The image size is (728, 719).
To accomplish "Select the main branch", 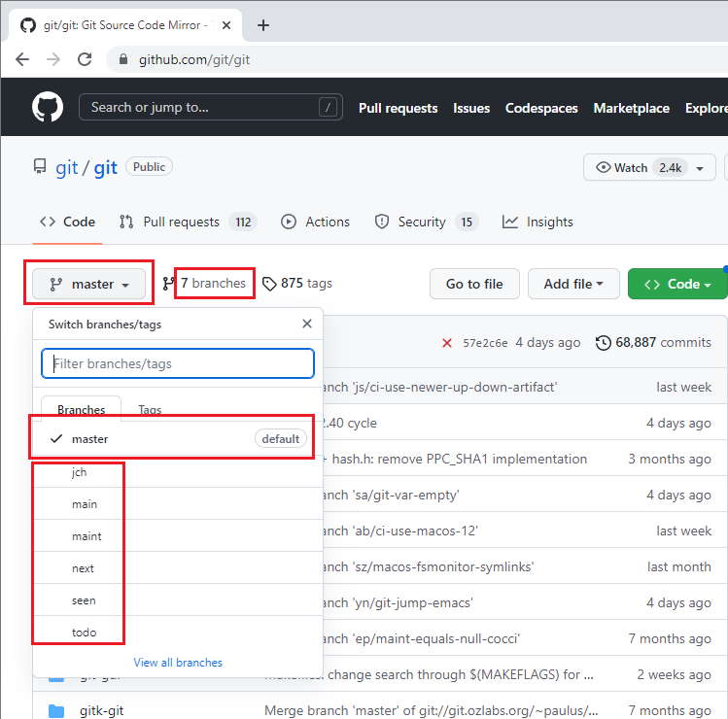I will 178,503.
